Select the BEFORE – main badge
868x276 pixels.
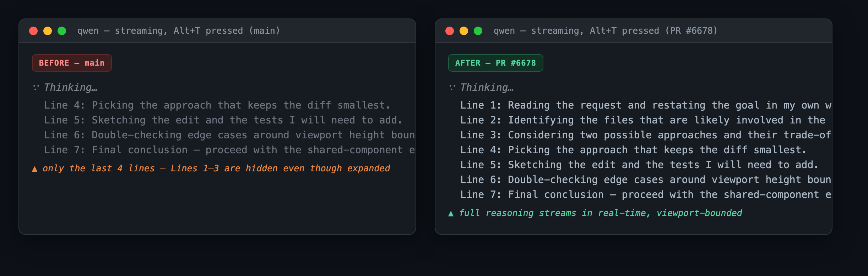click(72, 63)
